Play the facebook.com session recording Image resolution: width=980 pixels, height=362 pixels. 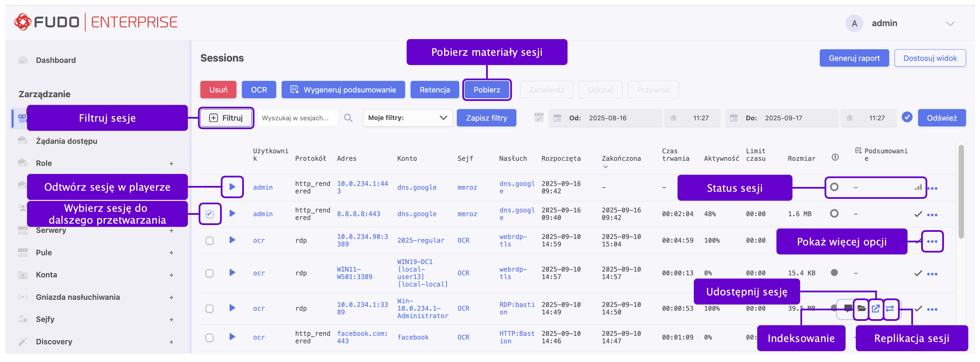point(232,337)
